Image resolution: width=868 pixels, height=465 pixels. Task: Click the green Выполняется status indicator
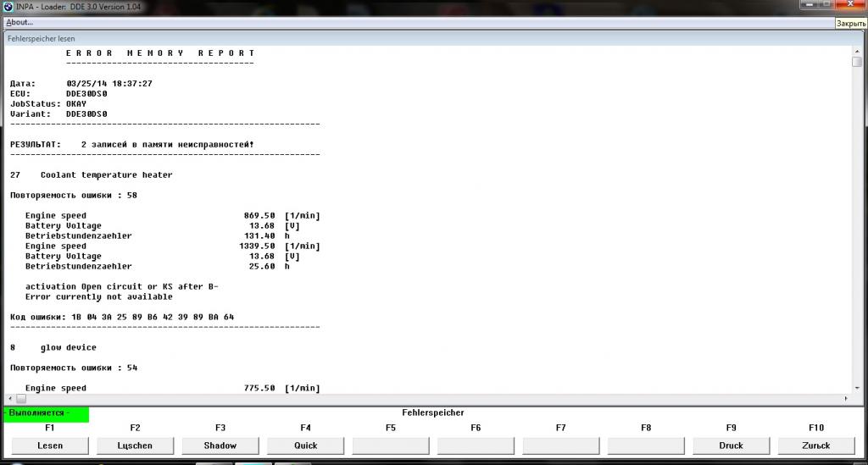pyautogui.click(x=46, y=413)
